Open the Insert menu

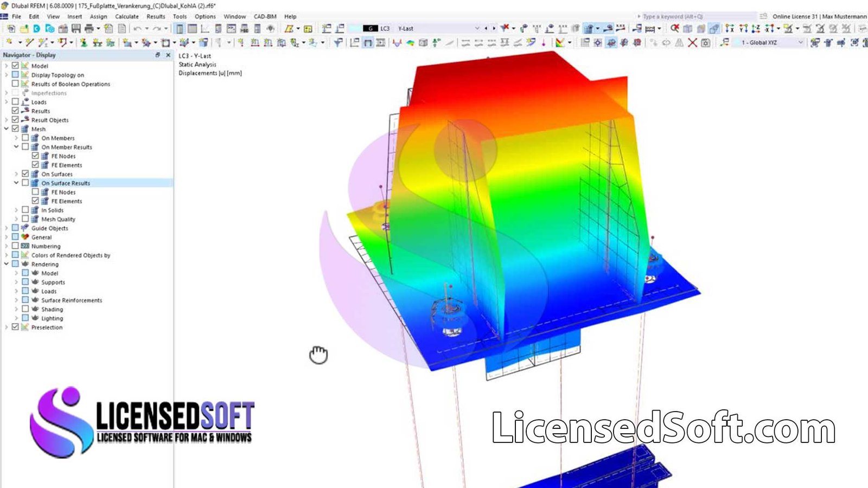[x=74, y=16]
